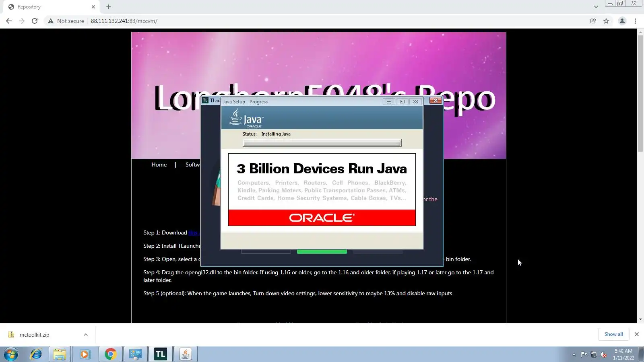Open the mctoolkit.zip download

pos(35,335)
